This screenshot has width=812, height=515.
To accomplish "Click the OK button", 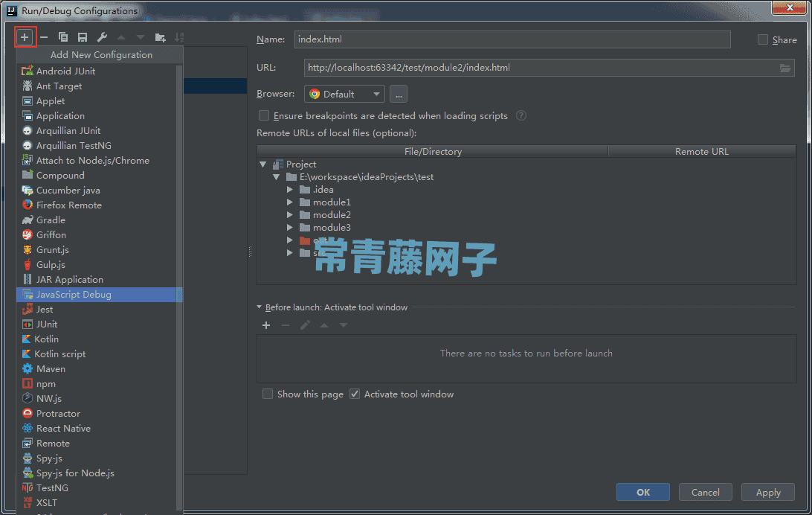I will [x=642, y=492].
